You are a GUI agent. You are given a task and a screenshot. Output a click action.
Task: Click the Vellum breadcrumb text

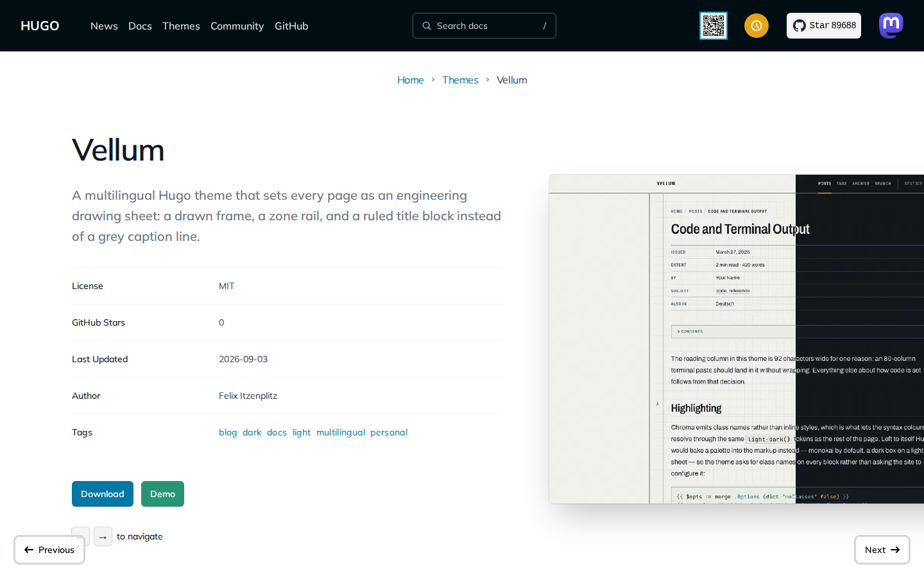(x=512, y=80)
